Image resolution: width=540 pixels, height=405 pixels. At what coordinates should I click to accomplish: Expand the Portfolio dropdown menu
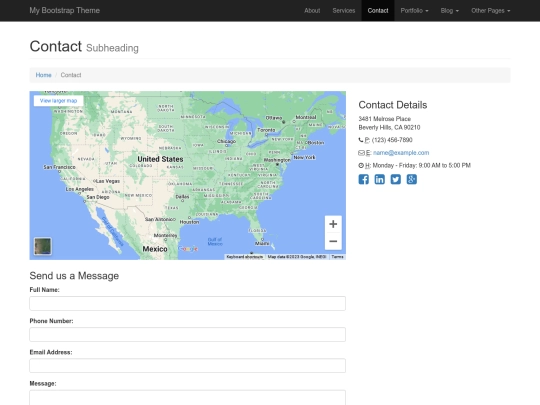(414, 11)
